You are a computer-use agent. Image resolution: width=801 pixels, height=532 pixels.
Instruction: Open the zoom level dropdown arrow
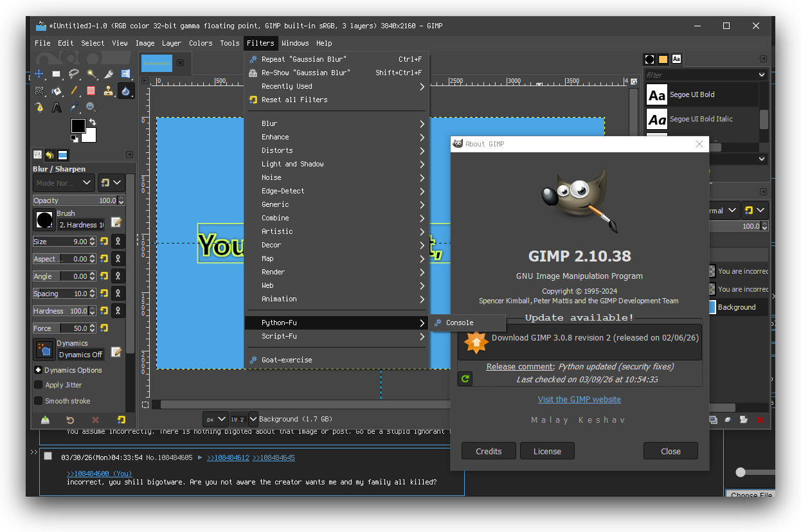(253, 419)
